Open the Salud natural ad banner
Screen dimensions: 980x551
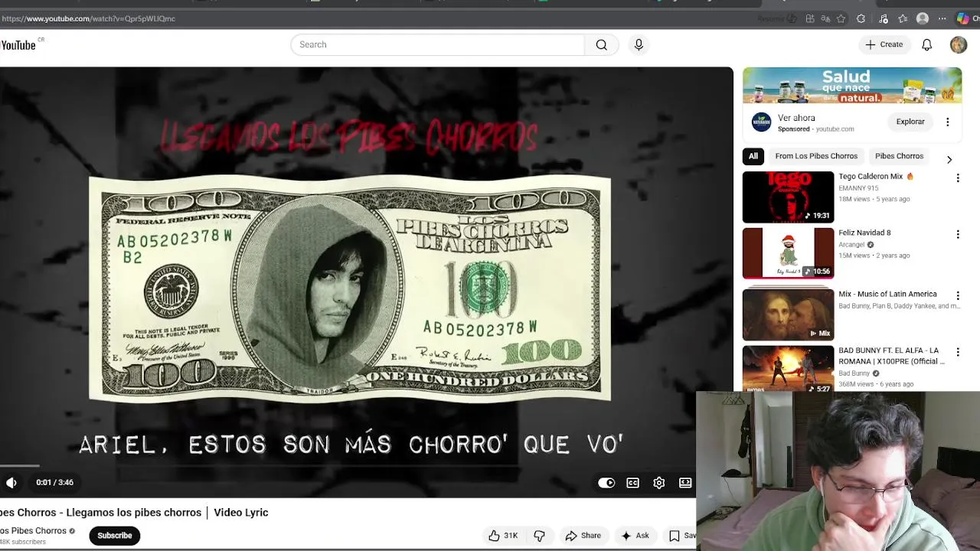pos(852,86)
